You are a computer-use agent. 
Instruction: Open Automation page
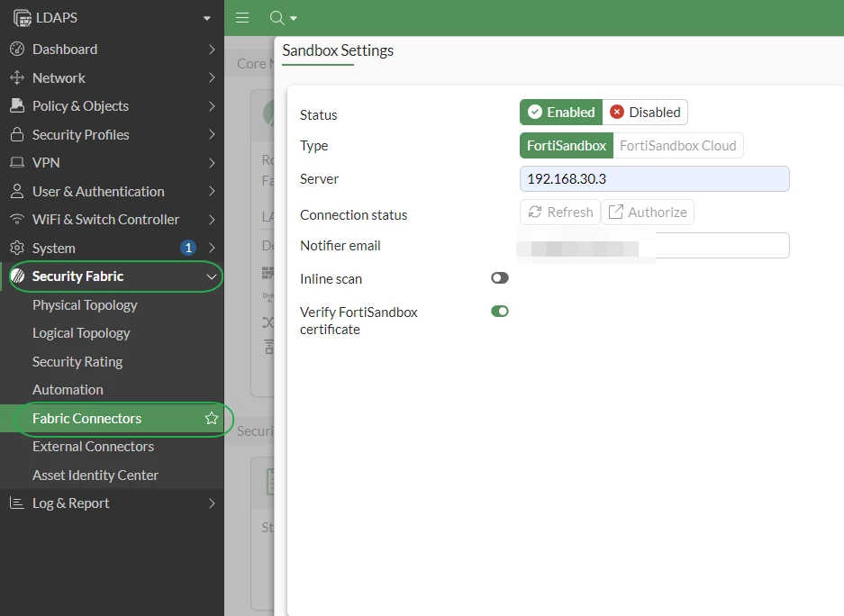[x=68, y=390]
